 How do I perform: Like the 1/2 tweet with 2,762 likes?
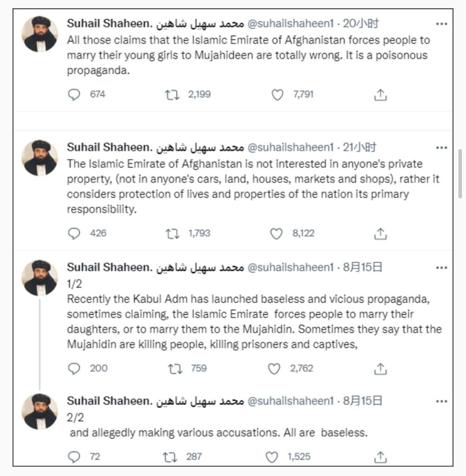[x=274, y=369]
